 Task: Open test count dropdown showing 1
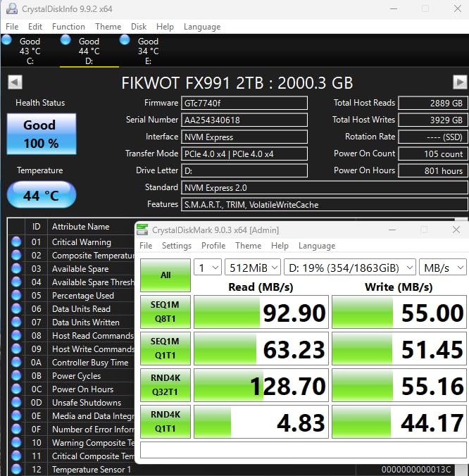(x=208, y=268)
